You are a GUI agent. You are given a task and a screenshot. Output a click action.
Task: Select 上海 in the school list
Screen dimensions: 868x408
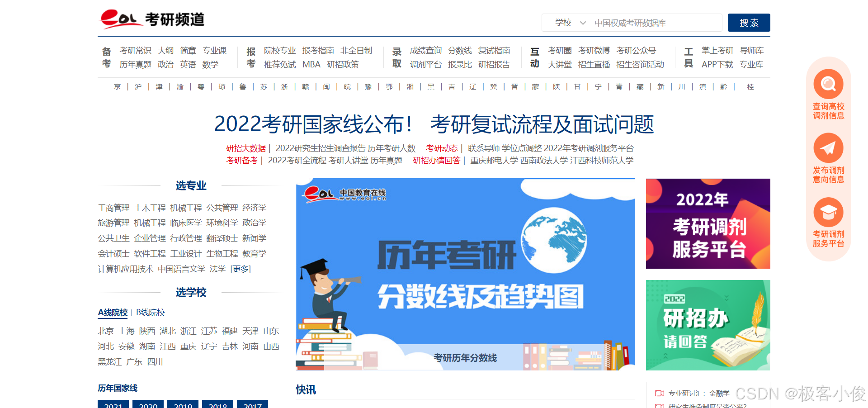pyautogui.click(x=127, y=331)
